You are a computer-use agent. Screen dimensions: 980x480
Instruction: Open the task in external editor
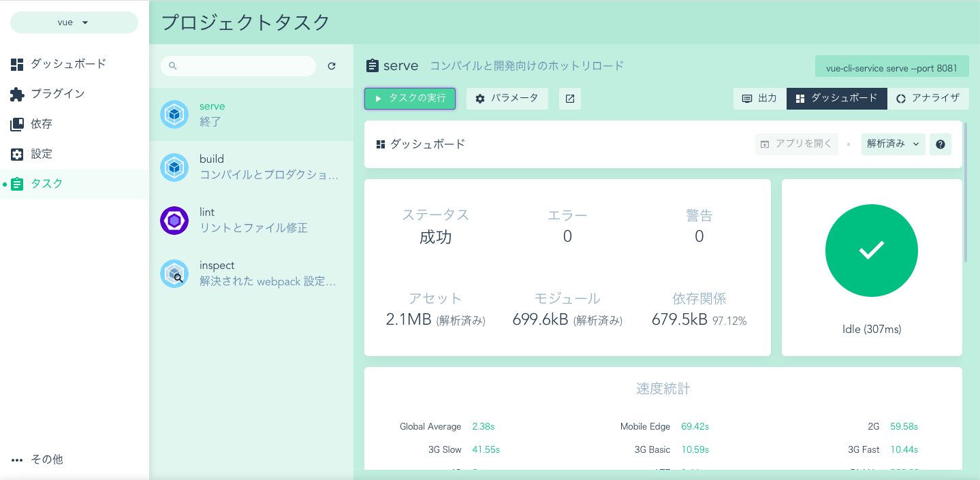click(x=569, y=98)
